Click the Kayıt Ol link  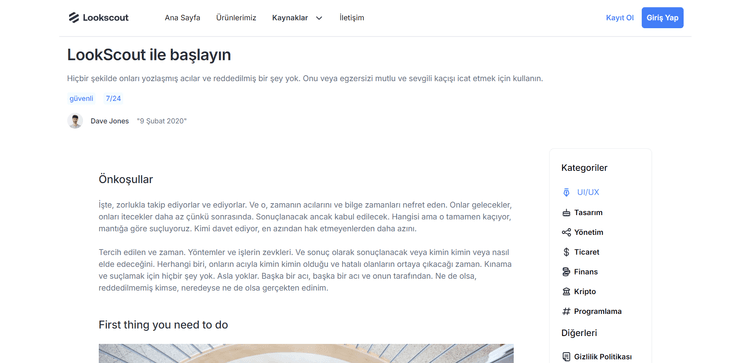[x=620, y=18]
